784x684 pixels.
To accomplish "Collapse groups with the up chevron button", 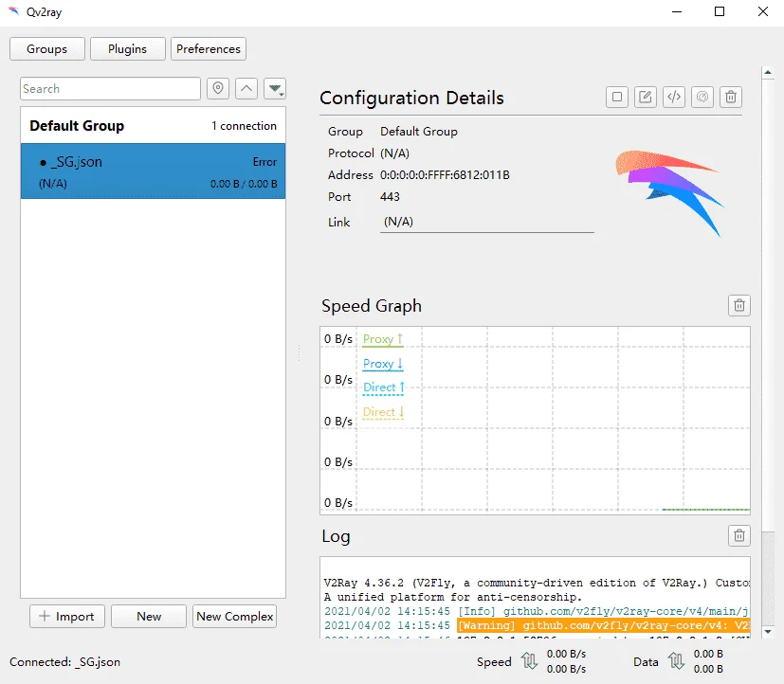I will [246, 88].
